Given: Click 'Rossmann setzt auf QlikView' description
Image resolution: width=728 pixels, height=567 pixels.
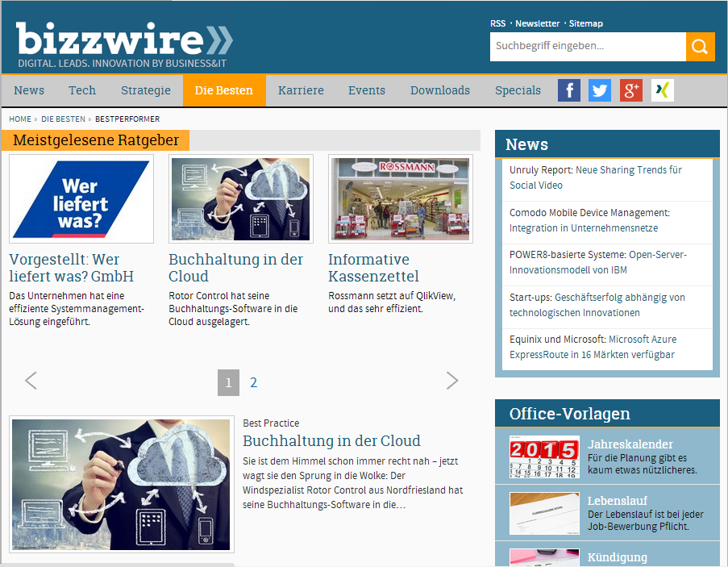Looking at the screenshot, I should 392,302.
